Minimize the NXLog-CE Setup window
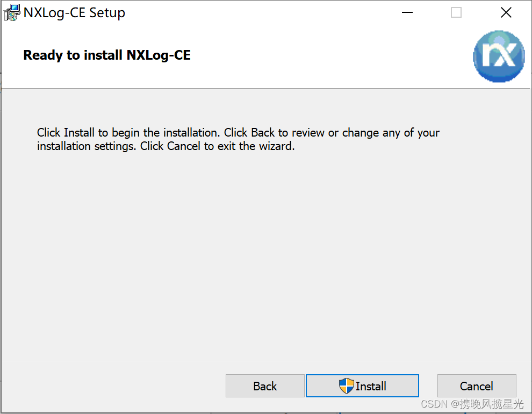The image size is (532, 414). point(407,12)
